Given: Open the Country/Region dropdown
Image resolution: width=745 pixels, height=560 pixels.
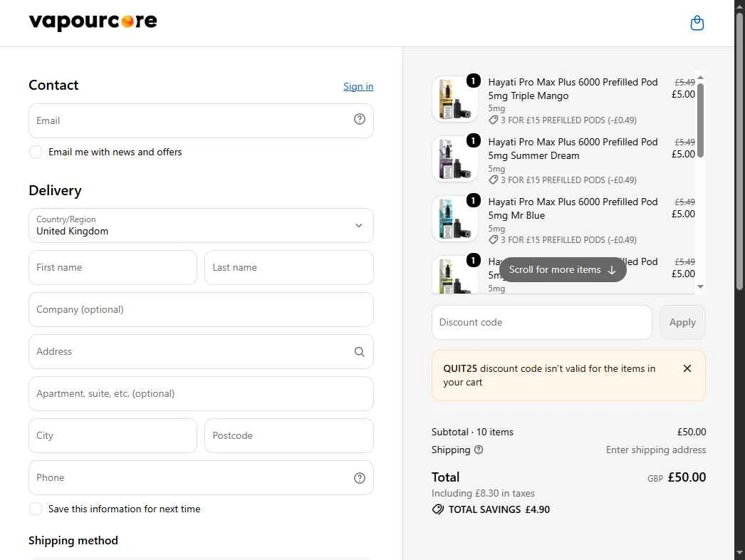Looking at the screenshot, I should 201,225.
